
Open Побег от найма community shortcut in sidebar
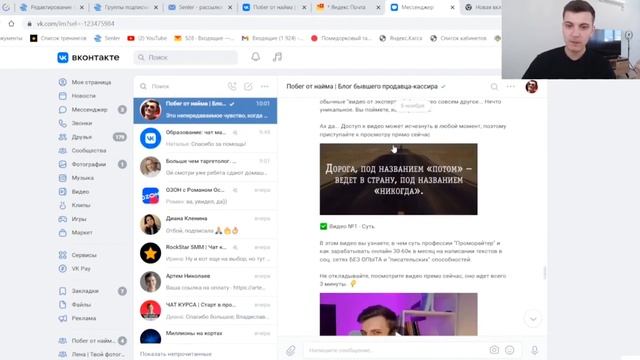point(93,340)
